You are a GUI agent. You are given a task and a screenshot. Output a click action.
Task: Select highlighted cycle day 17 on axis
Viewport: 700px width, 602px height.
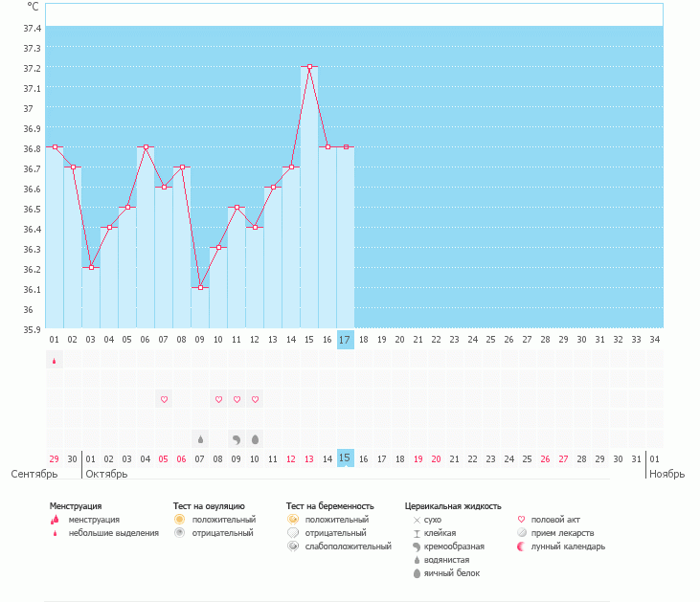[346, 339]
